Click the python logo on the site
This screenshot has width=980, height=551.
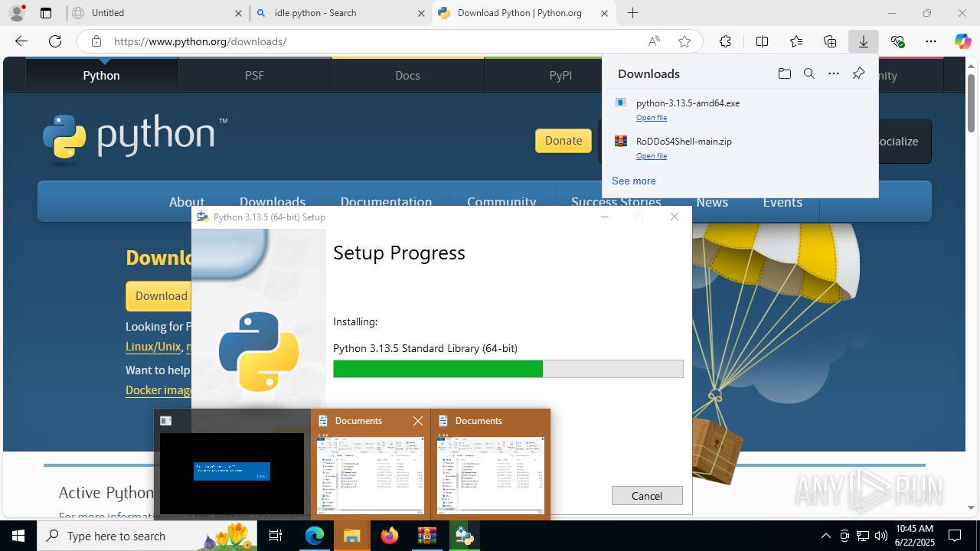134,139
